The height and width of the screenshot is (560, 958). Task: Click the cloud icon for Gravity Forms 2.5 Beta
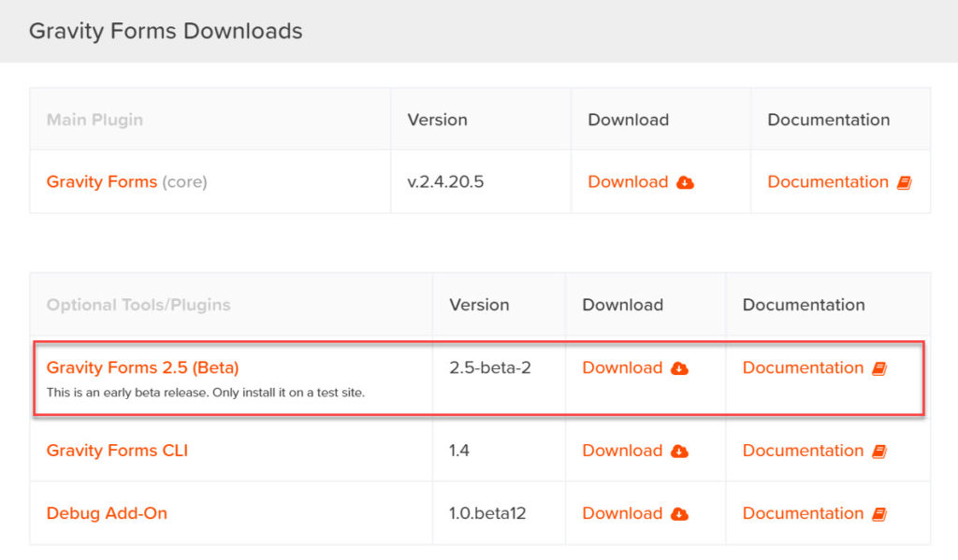tap(678, 367)
